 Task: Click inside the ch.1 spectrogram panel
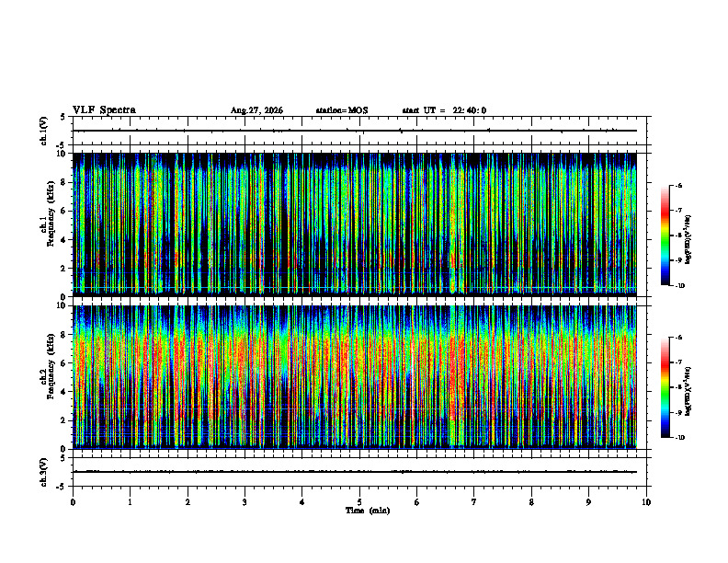pyautogui.click(x=355, y=224)
